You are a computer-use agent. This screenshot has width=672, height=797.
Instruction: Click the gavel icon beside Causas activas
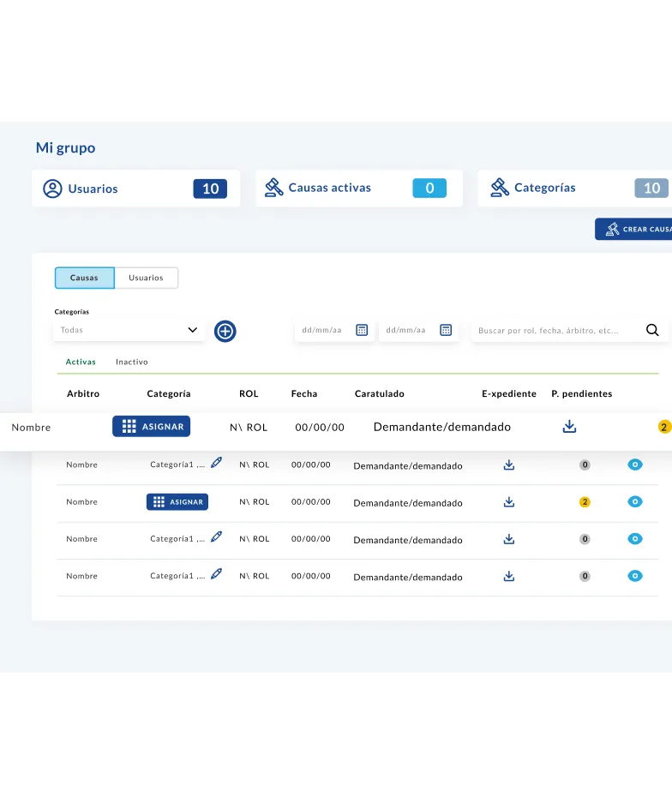tap(274, 188)
